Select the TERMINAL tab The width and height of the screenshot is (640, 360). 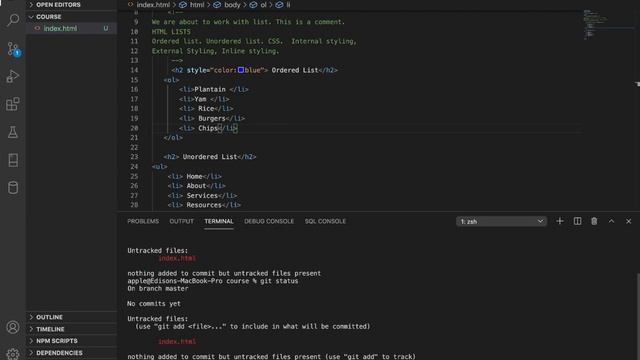tap(219, 221)
